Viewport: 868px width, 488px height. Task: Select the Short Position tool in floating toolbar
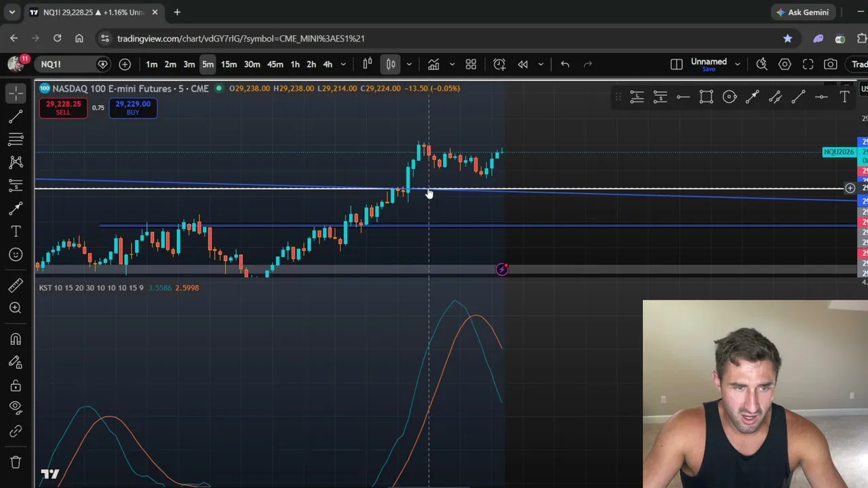(x=660, y=98)
